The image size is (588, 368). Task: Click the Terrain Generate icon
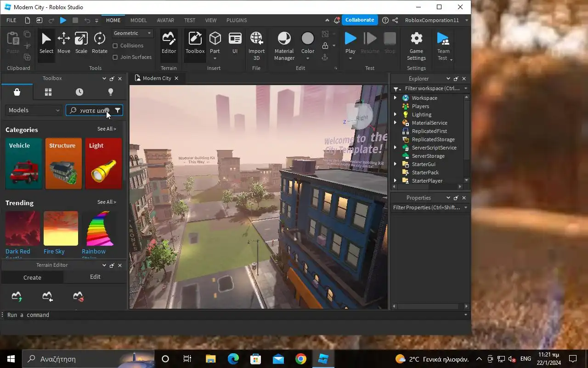(17, 297)
